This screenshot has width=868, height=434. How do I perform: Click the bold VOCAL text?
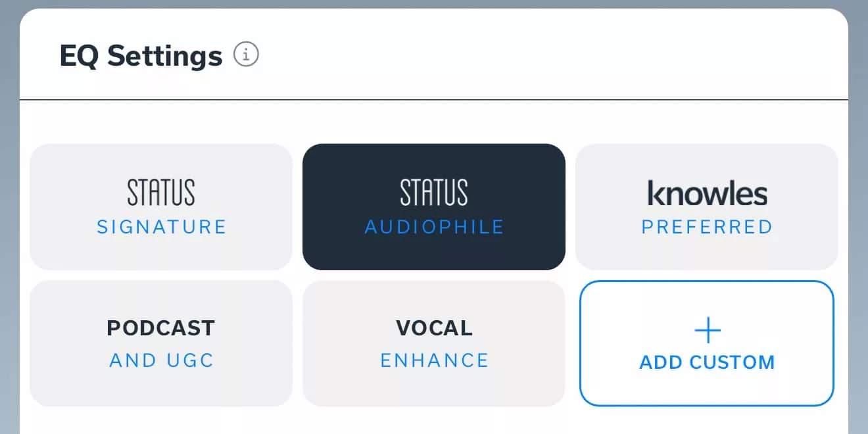pyautogui.click(x=434, y=327)
